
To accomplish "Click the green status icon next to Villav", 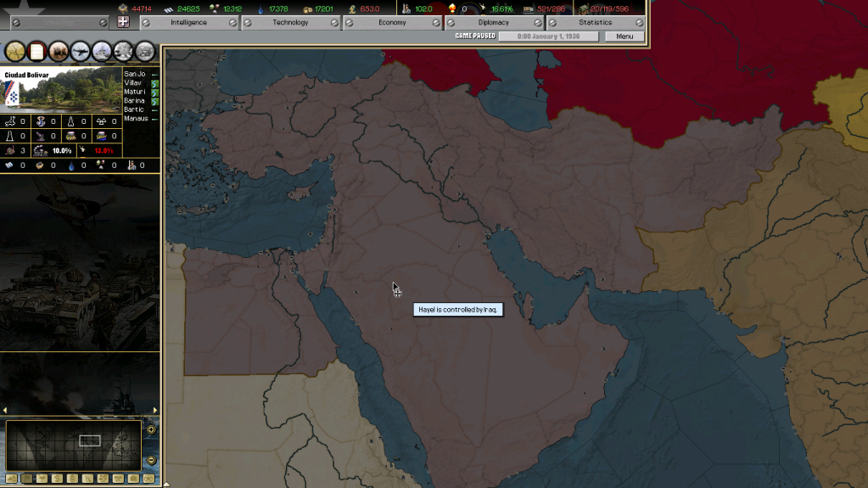I will [155, 84].
